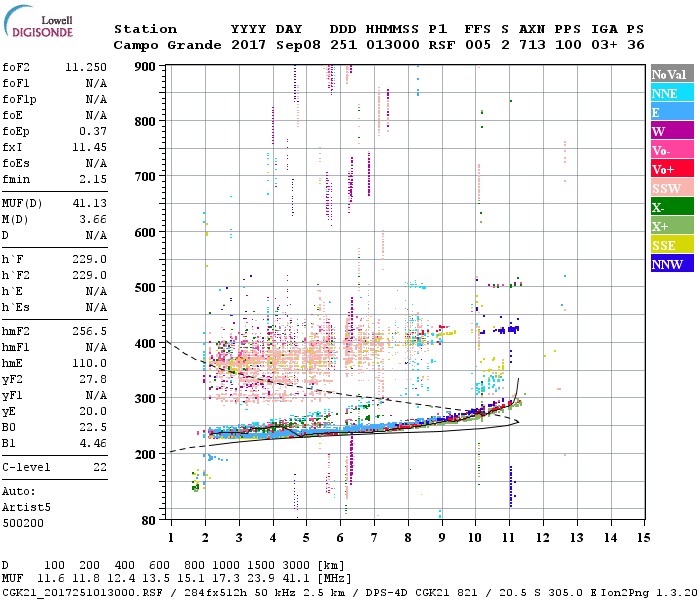Click the 900 km height axis label
The image size is (700, 600).
click(145, 67)
